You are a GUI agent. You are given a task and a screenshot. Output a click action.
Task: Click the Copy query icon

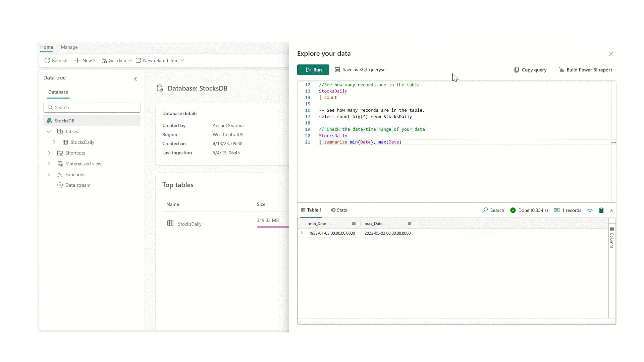(x=517, y=70)
